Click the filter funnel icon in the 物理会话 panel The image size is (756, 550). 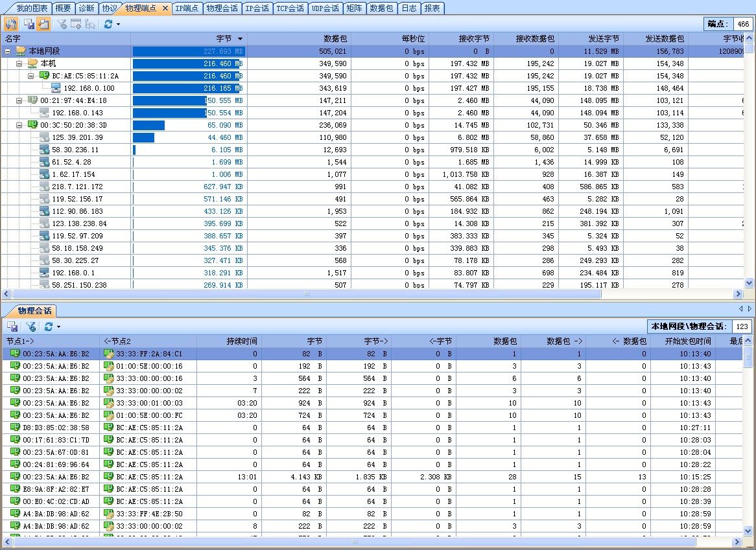click(30, 326)
